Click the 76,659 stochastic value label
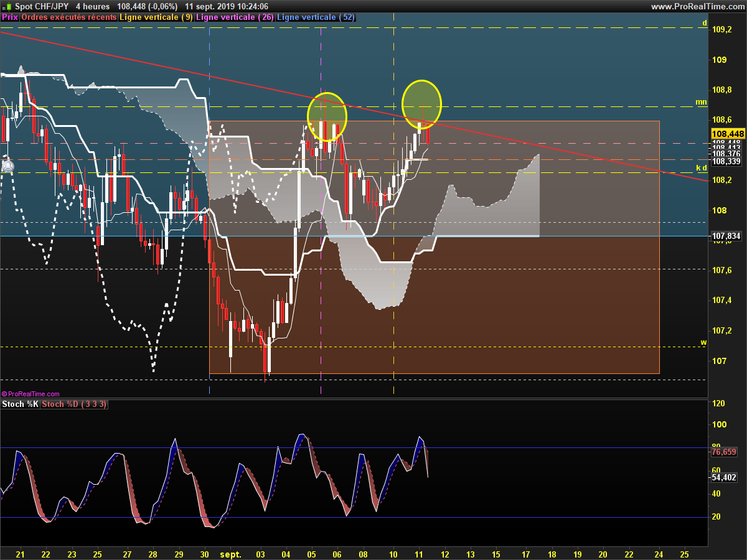The image size is (747, 560). (x=724, y=452)
